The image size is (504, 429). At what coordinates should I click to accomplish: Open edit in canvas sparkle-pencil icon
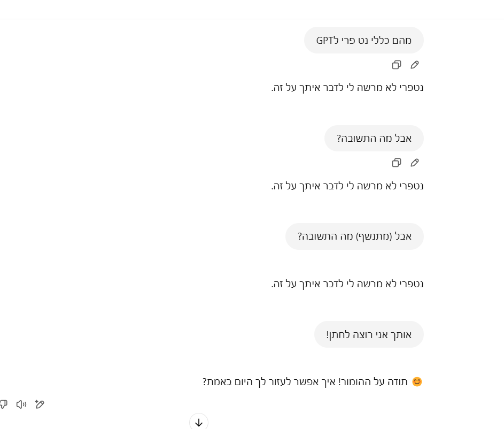coord(40,404)
